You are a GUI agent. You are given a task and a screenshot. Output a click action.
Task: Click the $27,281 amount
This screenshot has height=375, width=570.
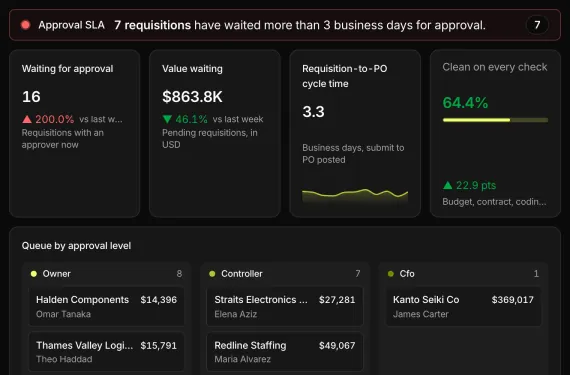point(337,300)
